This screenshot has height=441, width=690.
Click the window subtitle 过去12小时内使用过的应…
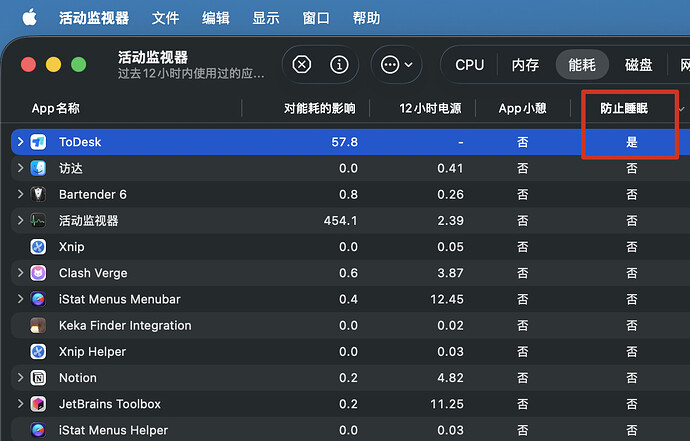click(191, 73)
